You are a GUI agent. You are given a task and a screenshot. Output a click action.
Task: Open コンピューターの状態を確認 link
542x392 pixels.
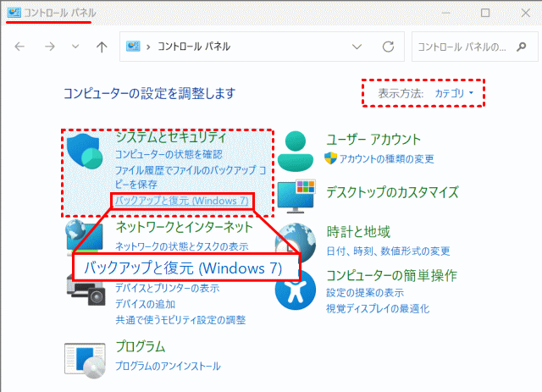[x=169, y=154]
